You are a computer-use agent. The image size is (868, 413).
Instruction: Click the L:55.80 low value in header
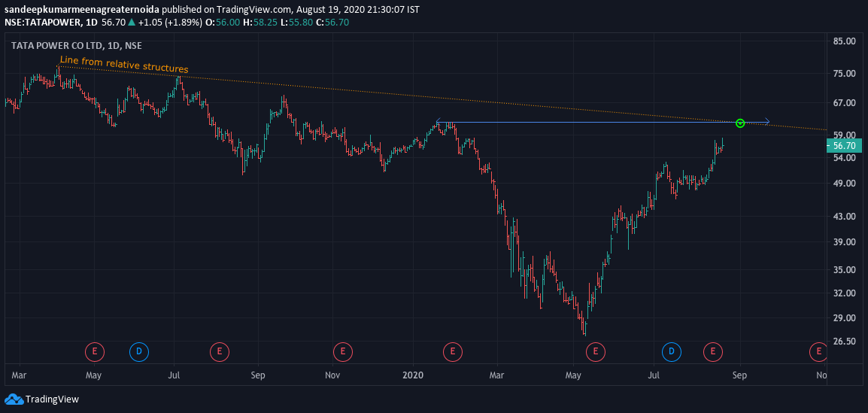[x=295, y=22]
